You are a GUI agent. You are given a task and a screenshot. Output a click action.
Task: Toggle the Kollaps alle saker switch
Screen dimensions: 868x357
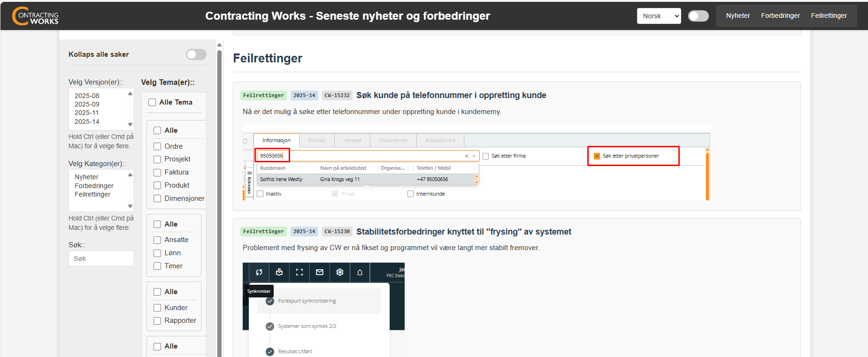click(x=196, y=54)
